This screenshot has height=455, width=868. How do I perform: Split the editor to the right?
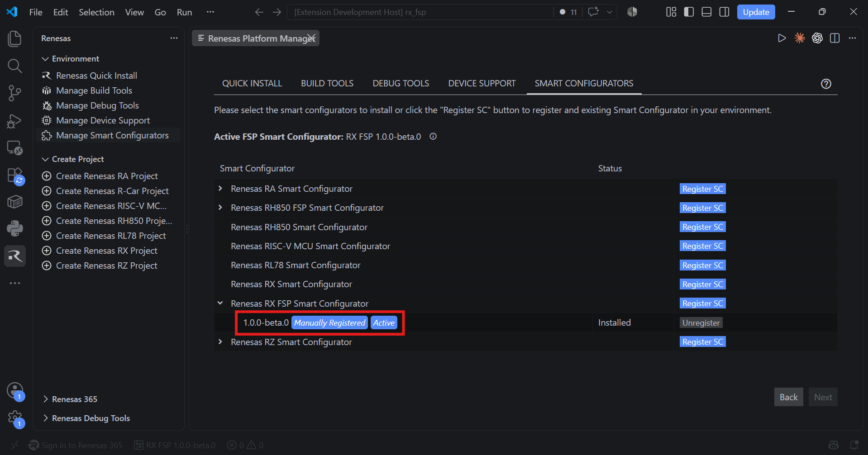[x=835, y=38]
